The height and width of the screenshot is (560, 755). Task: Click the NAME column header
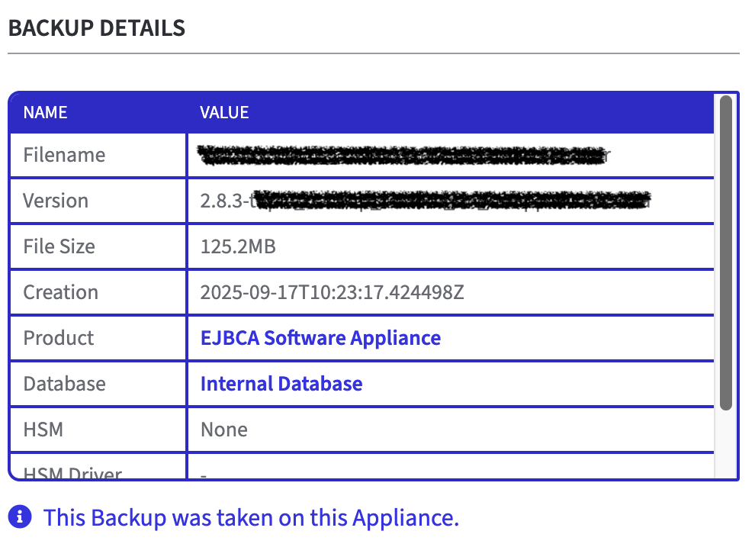45,112
